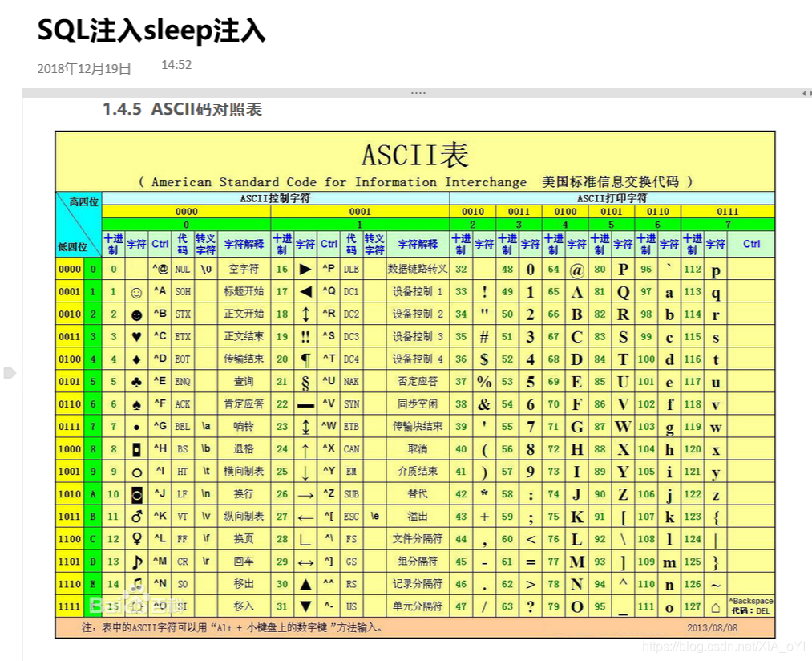
Task: Click the 数据链路转义 description cell
Action: tap(418, 269)
